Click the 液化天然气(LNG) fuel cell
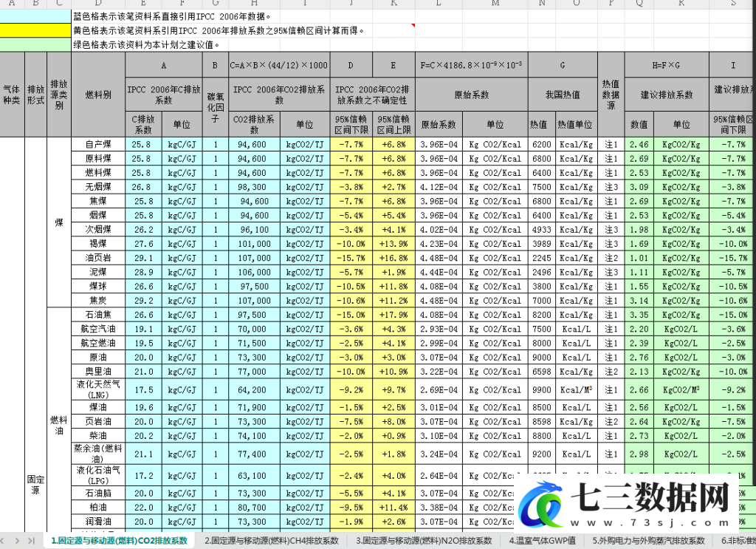This screenshot has height=549, width=756. coord(98,390)
